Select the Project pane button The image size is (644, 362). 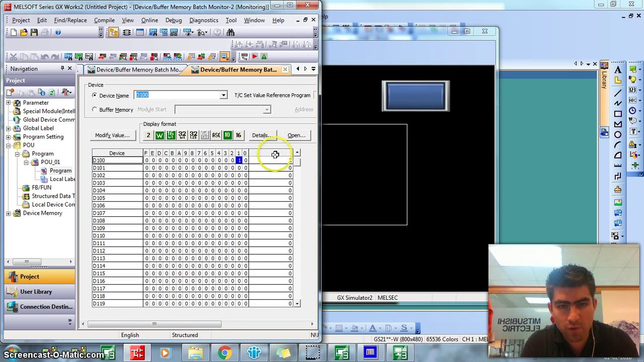pos(39,277)
